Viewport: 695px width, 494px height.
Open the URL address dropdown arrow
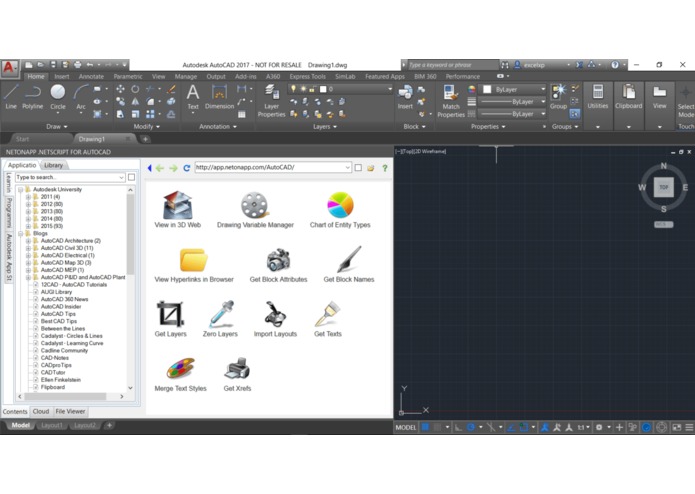click(x=348, y=167)
